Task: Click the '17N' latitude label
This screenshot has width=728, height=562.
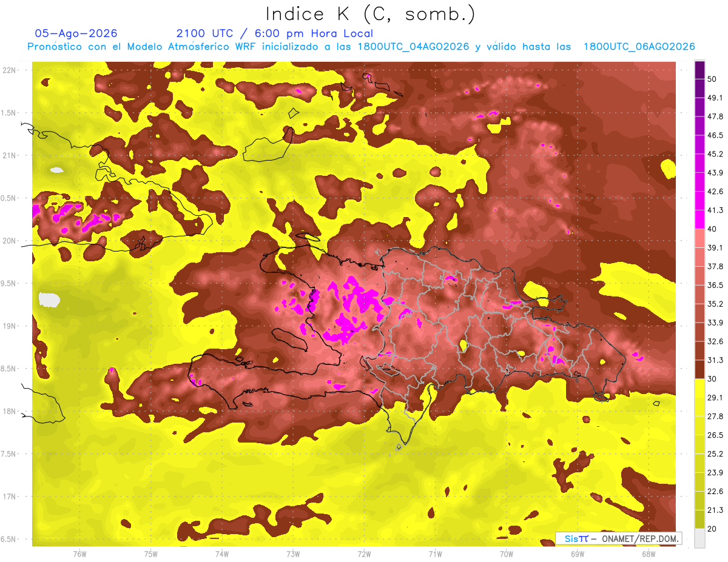Action: coord(8,497)
